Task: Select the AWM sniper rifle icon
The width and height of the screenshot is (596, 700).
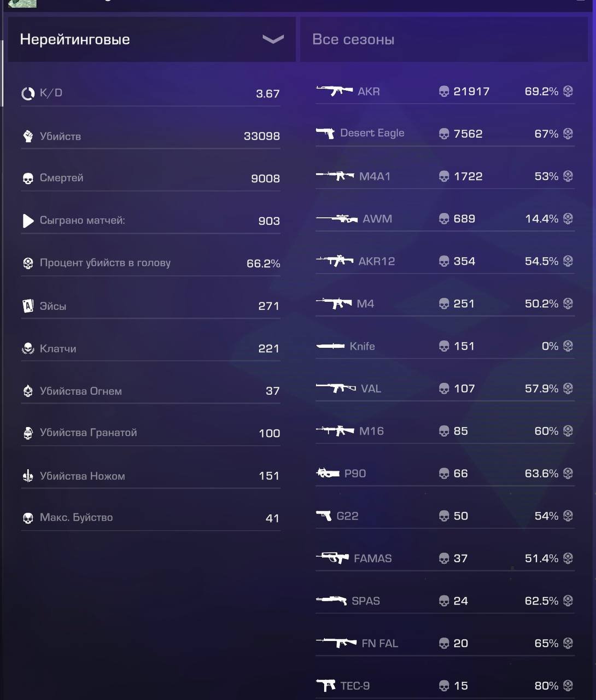Action: point(337,219)
